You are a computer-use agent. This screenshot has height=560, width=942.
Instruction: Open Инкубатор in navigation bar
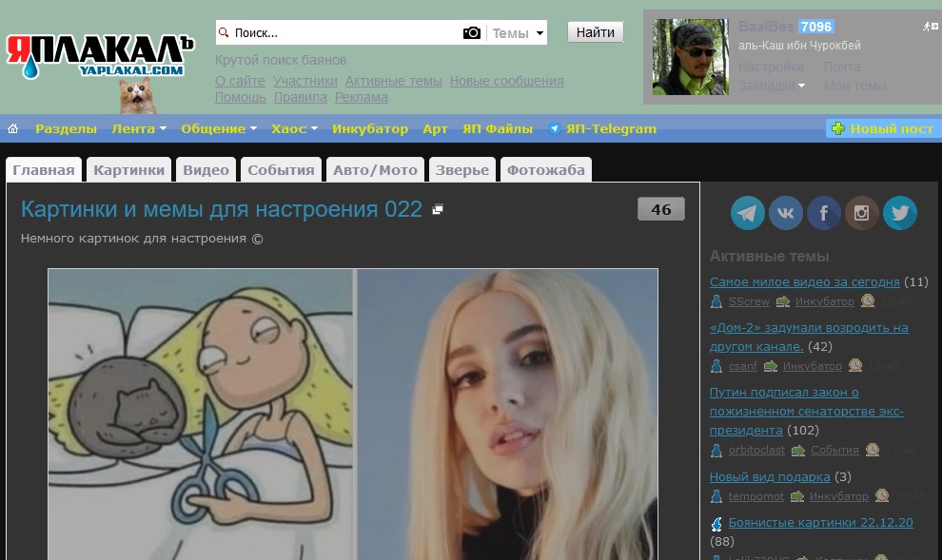tap(370, 128)
